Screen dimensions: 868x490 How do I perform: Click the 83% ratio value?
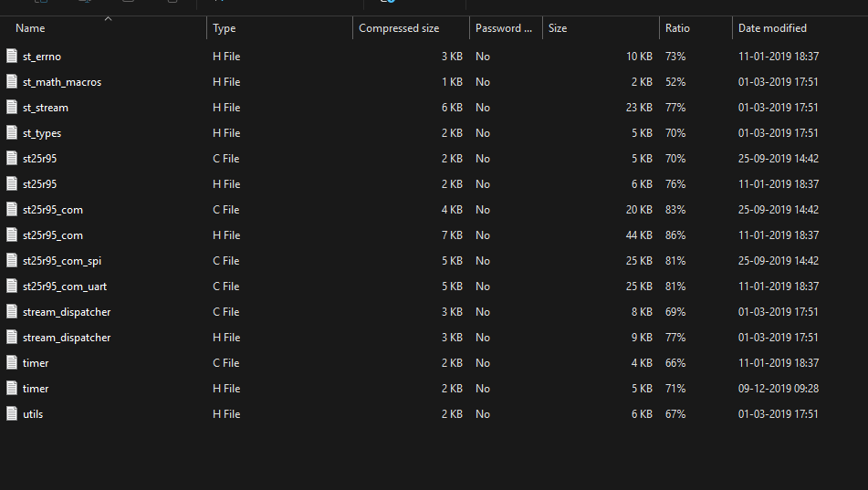(x=675, y=210)
